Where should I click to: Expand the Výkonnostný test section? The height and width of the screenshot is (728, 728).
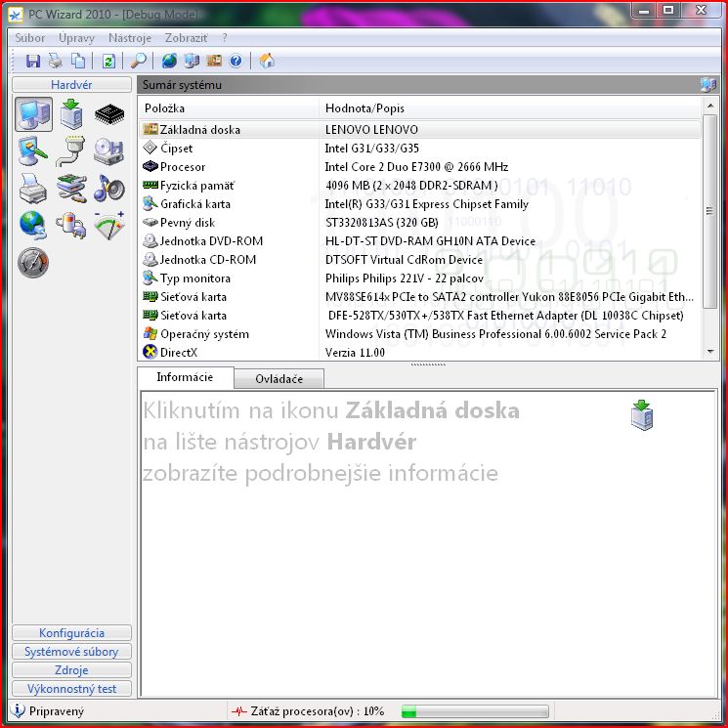point(71,689)
